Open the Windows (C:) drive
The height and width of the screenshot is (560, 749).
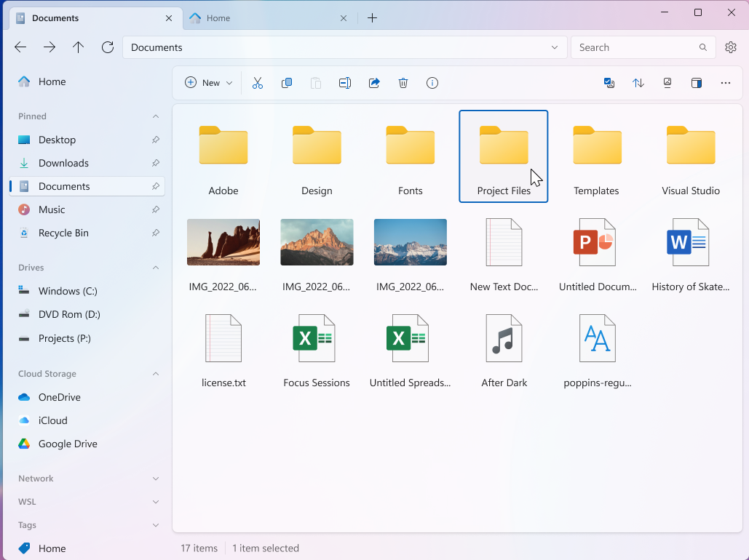(87, 291)
